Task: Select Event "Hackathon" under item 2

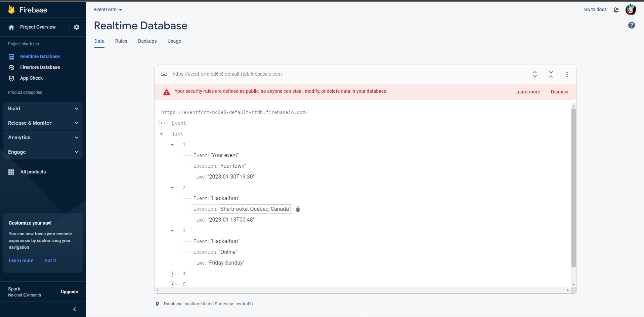Action: tap(225, 198)
